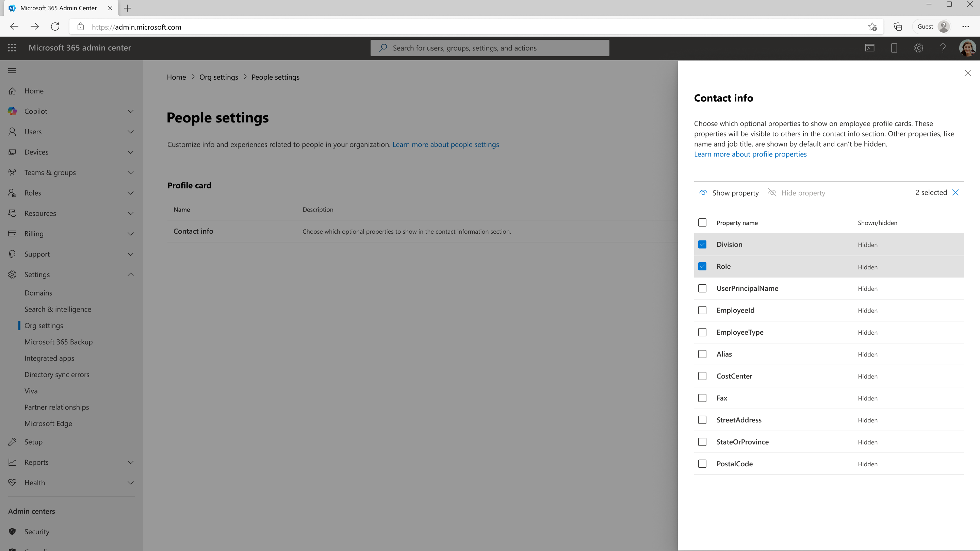This screenshot has height=551, width=980.
Task: Click the mobile app phone icon
Action: 894,48
